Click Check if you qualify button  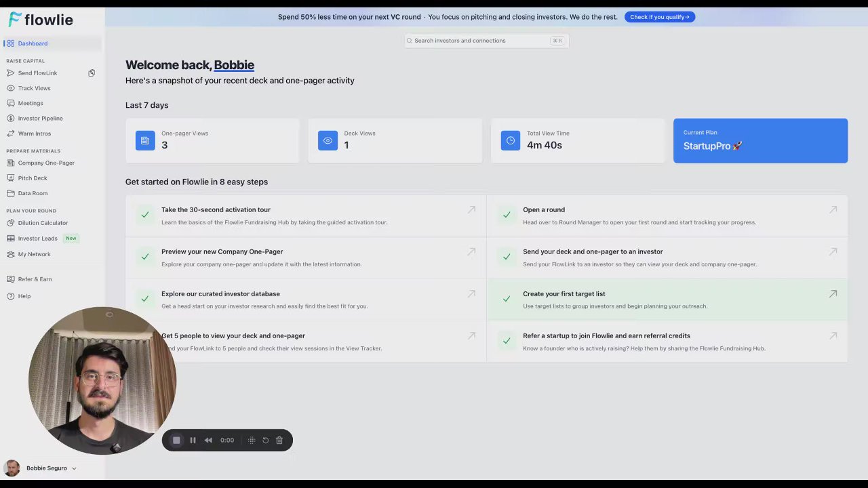click(660, 17)
